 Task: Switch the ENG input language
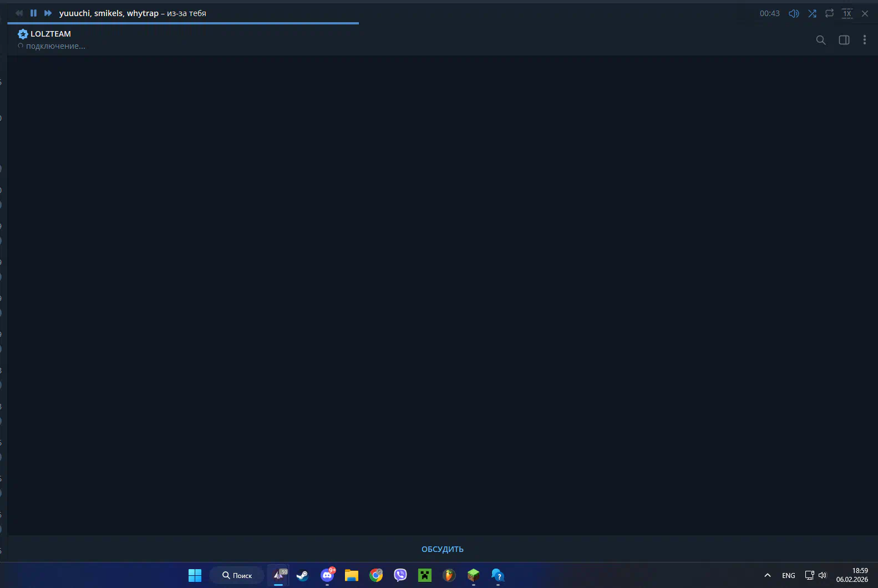click(x=788, y=575)
